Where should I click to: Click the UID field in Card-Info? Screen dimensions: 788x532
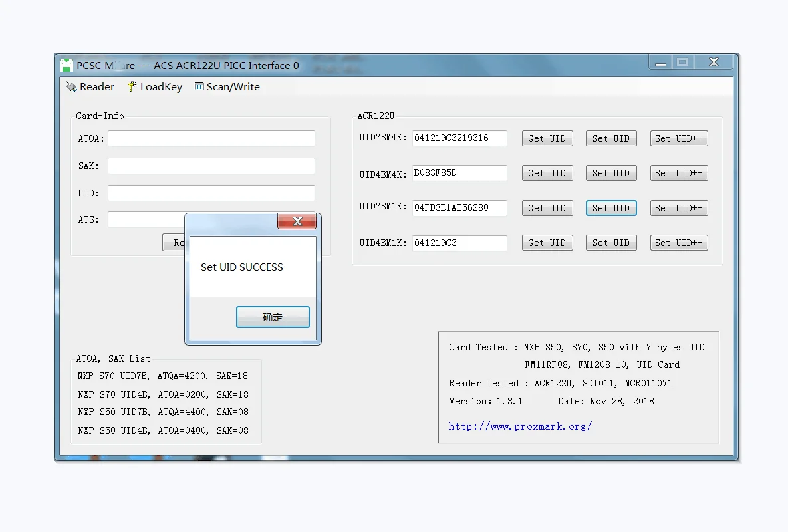coord(211,193)
